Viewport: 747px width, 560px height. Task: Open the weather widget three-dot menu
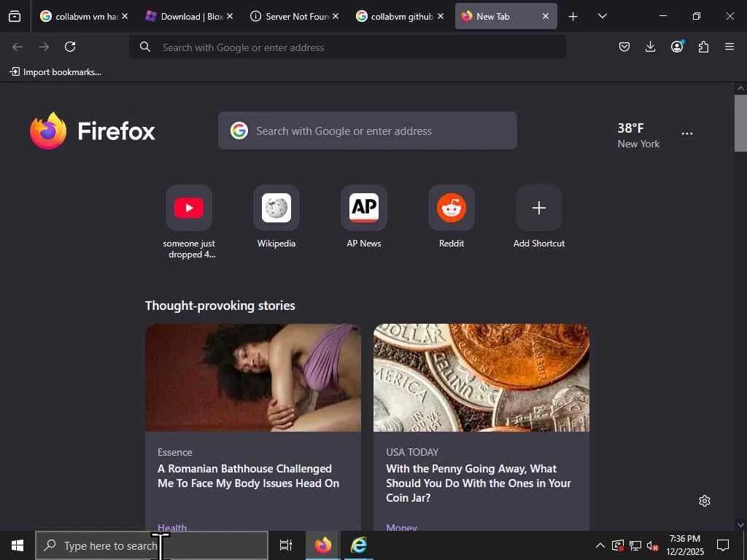687,133
